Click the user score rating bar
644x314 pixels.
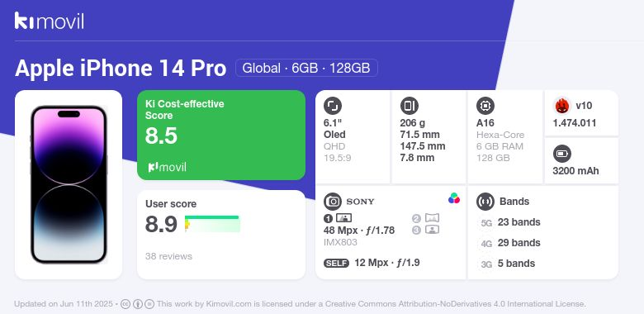click(x=212, y=224)
